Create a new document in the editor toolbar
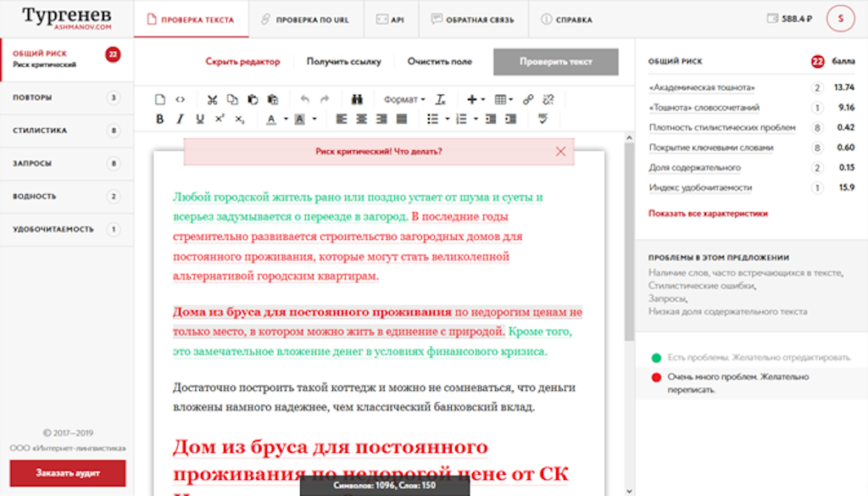Viewport: 868px width, 496px height. pyautogui.click(x=160, y=100)
